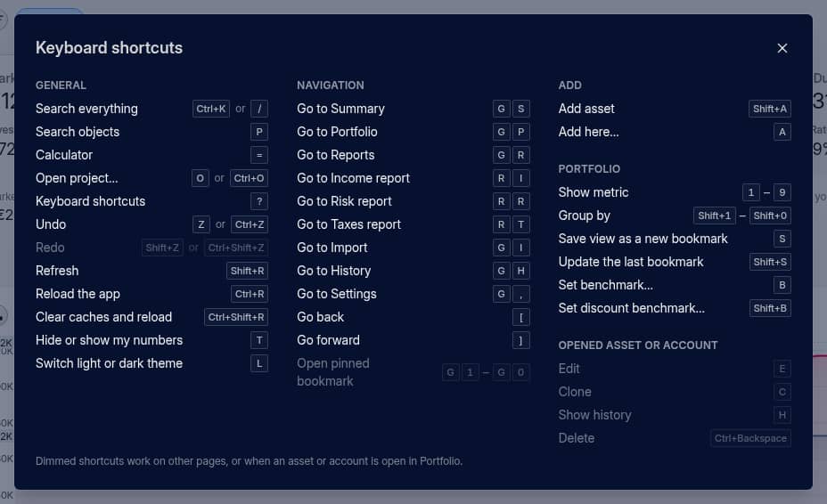The height and width of the screenshot is (504, 827).
Task: Click the A key badge beside Add here
Action: pos(782,132)
